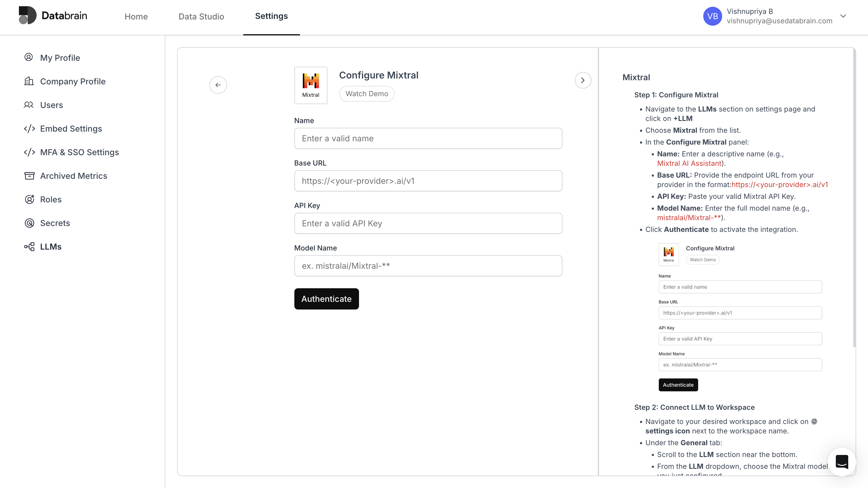Select the Users people icon
The width and height of the screenshot is (868, 488).
tap(29, 105)
